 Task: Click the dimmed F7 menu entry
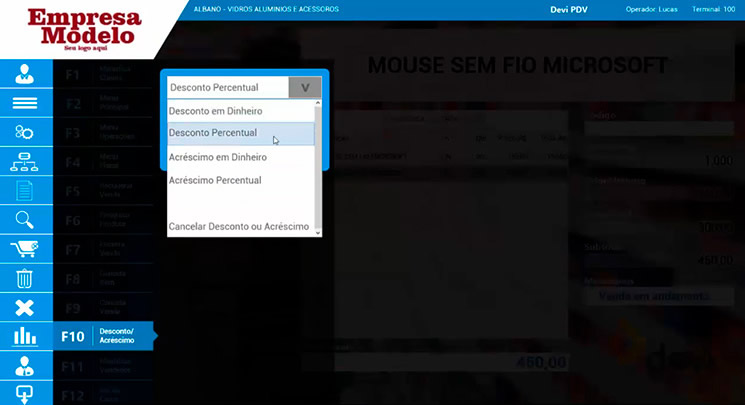103,249
